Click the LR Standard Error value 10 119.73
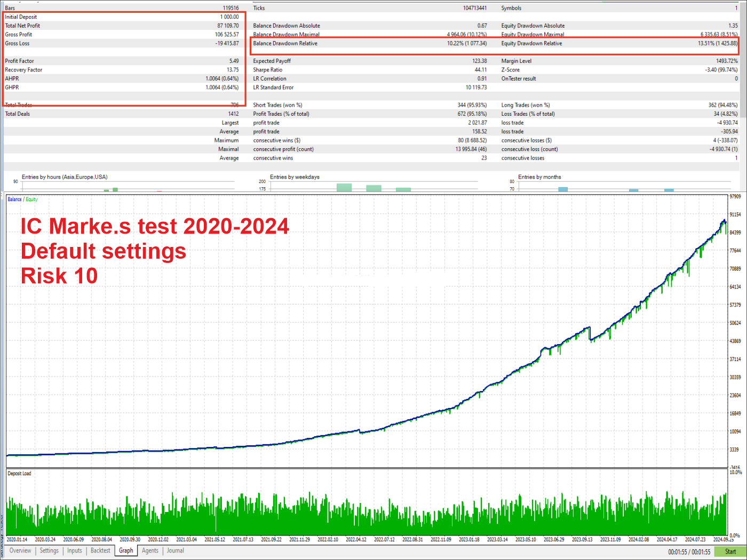This screenshot has height=560, width=747. coord(476,87)
